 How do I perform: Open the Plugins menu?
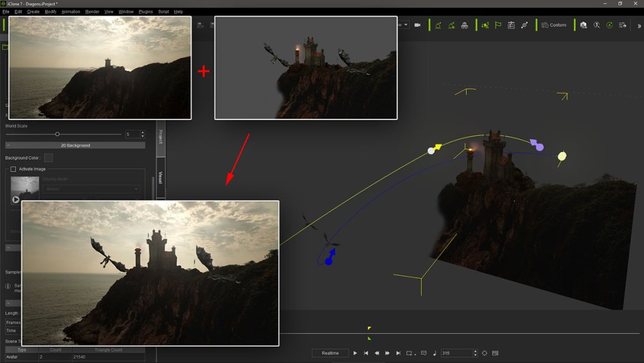146,12
